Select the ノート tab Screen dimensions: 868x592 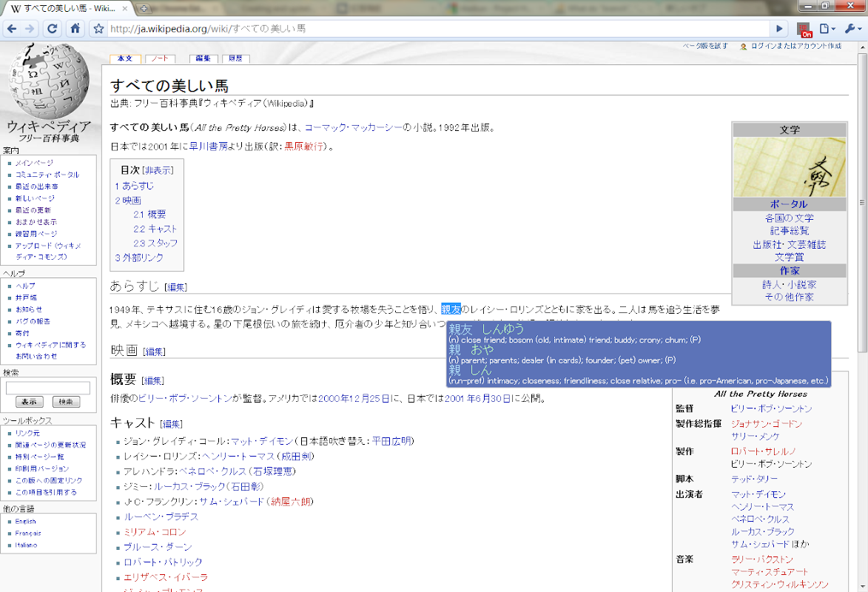[159, 58]
